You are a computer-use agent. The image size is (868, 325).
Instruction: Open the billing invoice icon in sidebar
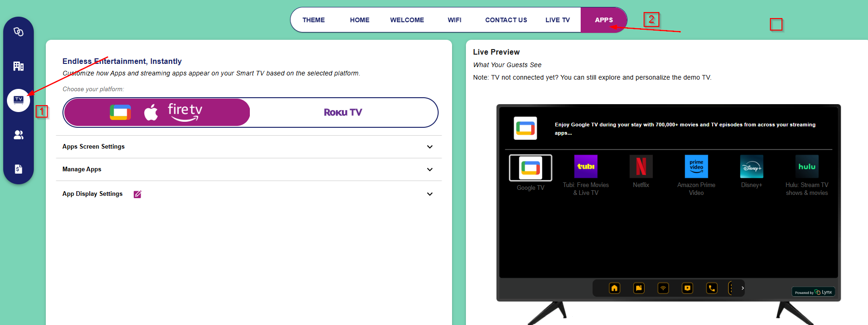19,169
